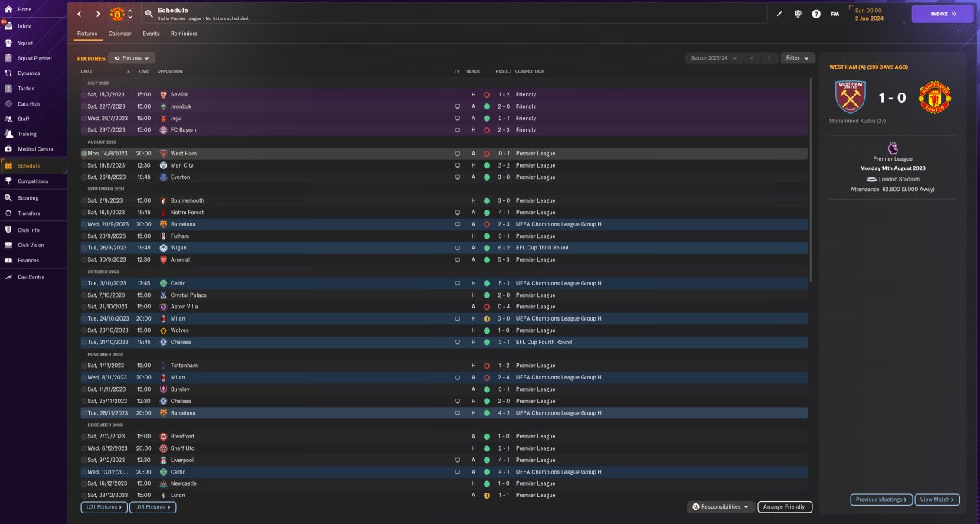Click the pencil edit icon in top bar

(x=779, y=14)
